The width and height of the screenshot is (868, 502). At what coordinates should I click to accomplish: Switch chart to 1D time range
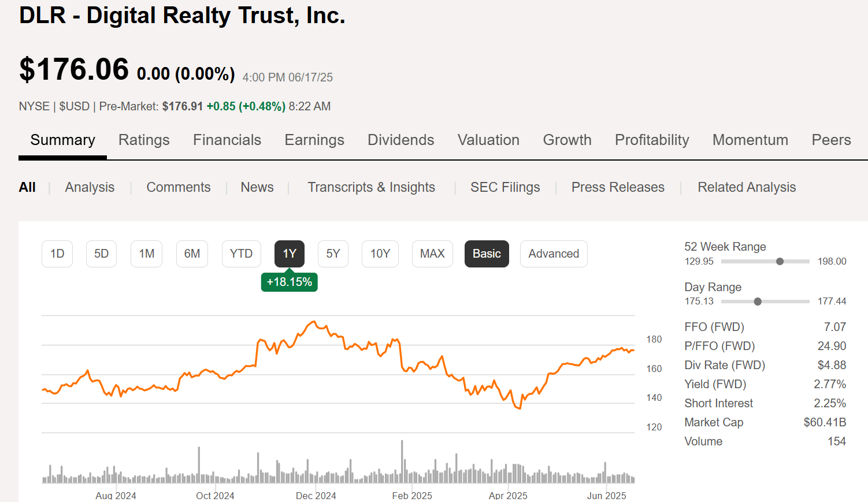pyautogui.click(x=57, y=254)
